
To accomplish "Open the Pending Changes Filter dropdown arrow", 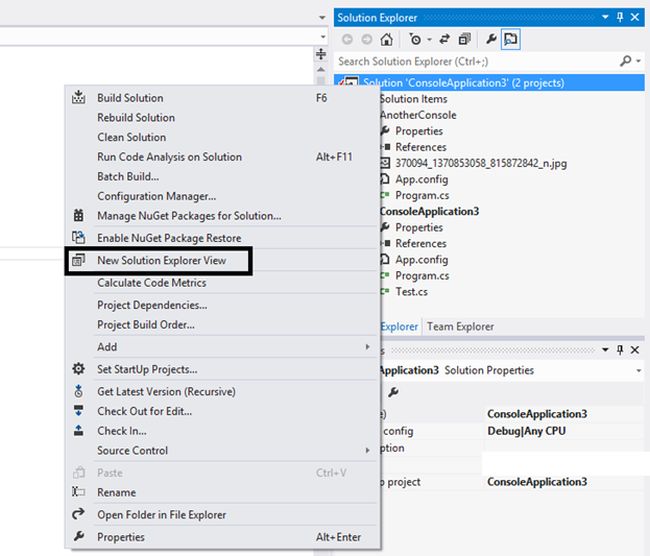I will coord(429,40).
